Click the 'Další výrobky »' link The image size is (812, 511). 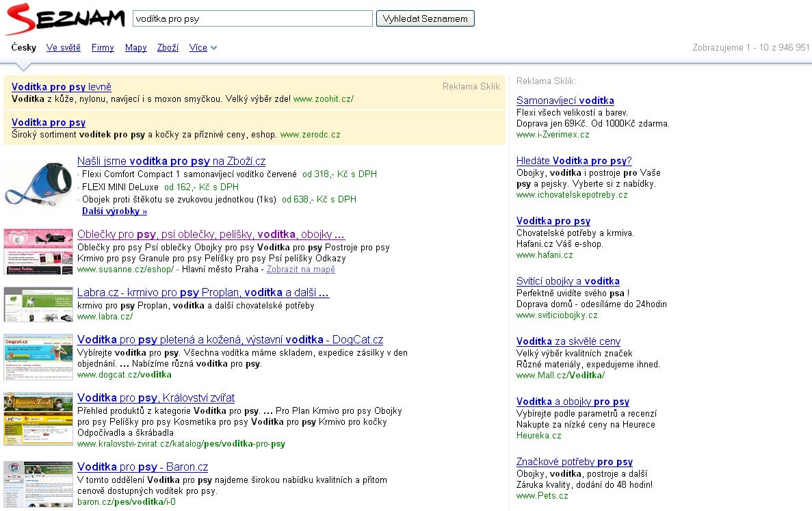tap(114, 211)
